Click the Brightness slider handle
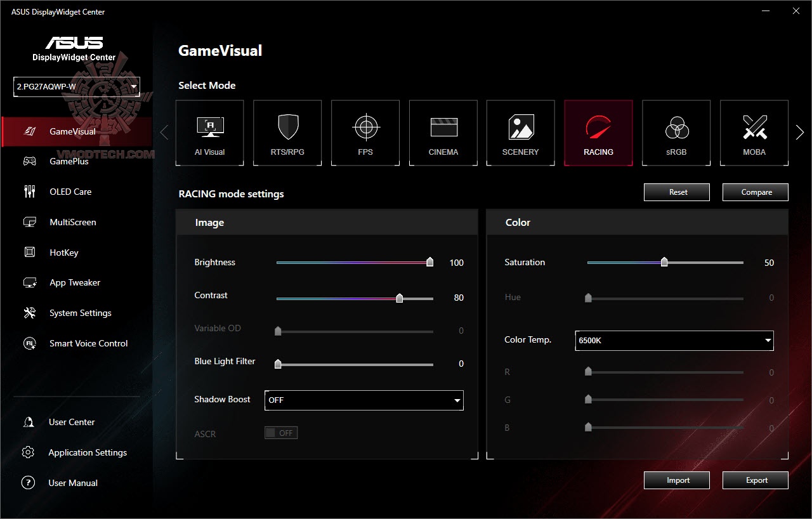 point(430,262)
